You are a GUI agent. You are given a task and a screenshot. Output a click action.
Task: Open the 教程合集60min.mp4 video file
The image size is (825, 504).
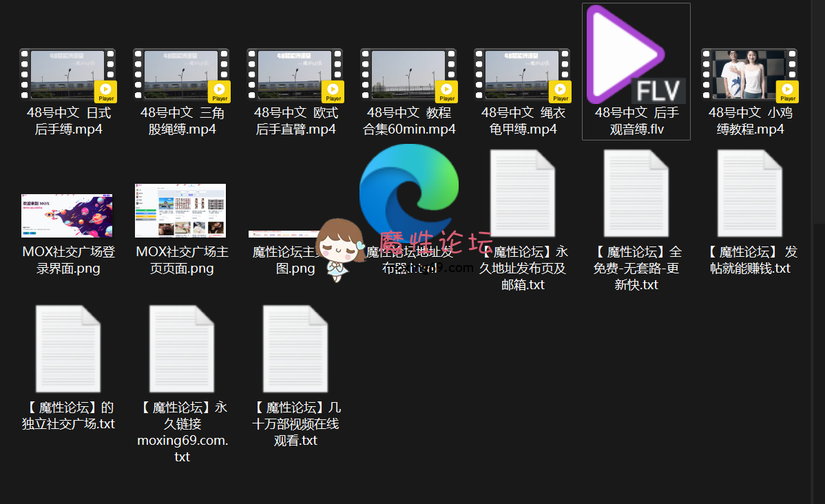(408, 76)
